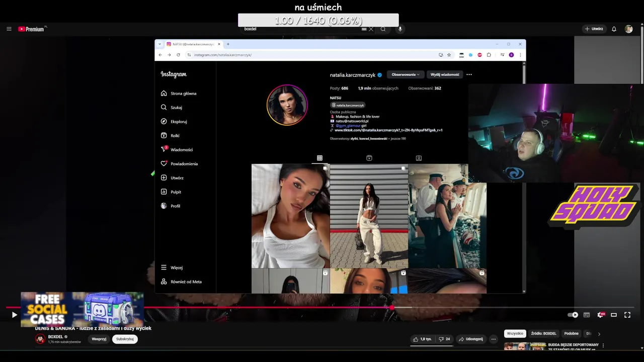644x362 pixels.
Task: Open the YouTube hamburger guide menu
Action: coord(9,29)
